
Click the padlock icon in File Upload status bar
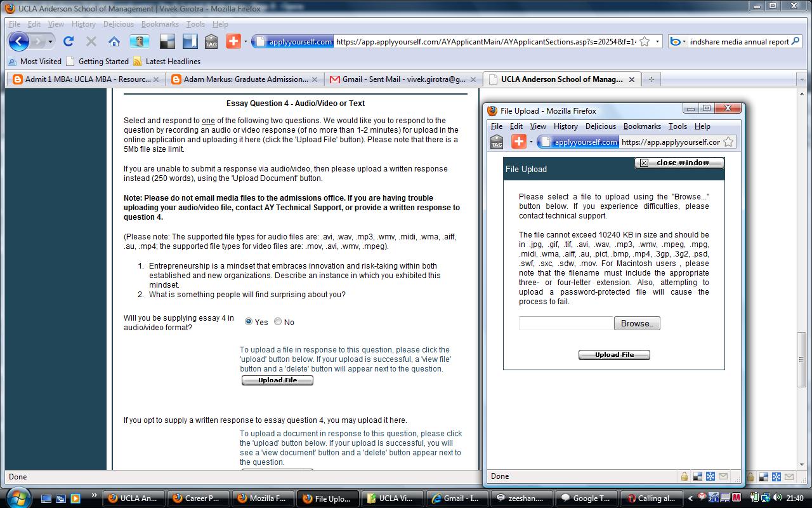tap(684, 476)
